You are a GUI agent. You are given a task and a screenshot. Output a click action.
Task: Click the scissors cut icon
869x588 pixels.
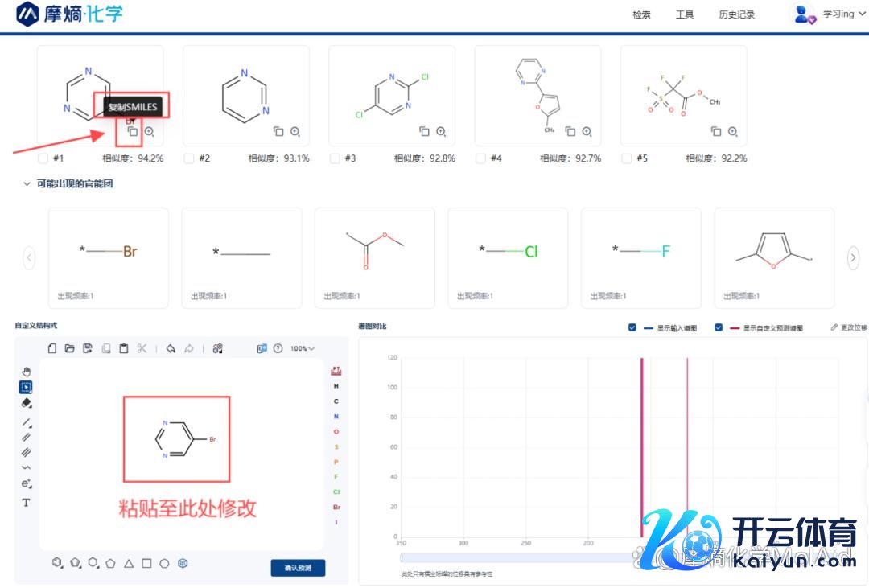click(x=142, y=348)
